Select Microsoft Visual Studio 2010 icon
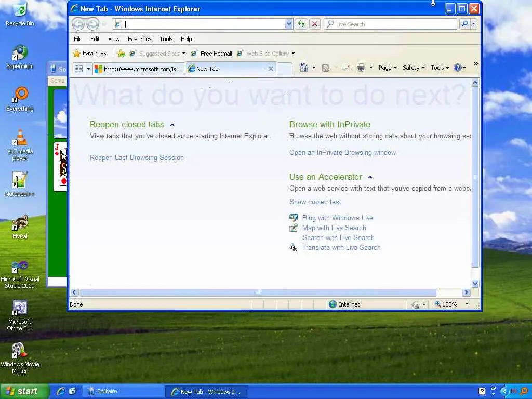The width and height of the screenshot is (532, 399). [x=20, y=275]
